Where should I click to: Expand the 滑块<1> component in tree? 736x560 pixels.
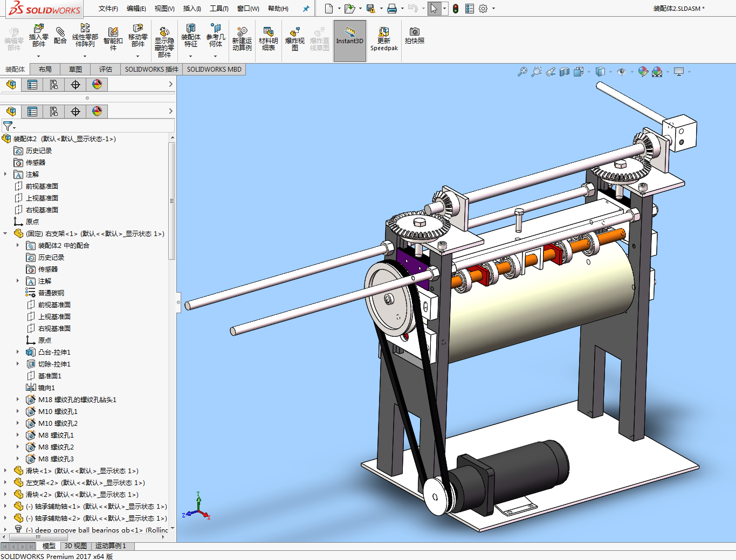tap(5, 471)
